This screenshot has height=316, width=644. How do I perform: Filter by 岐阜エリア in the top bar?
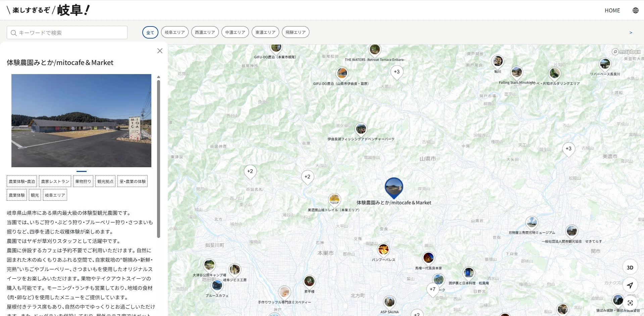click(x=175, y=32)
